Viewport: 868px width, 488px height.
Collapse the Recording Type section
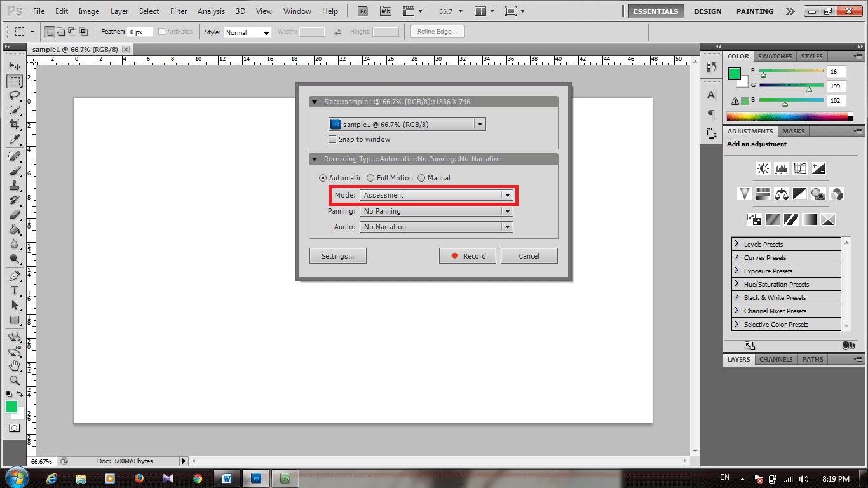(x=315, y=159)
